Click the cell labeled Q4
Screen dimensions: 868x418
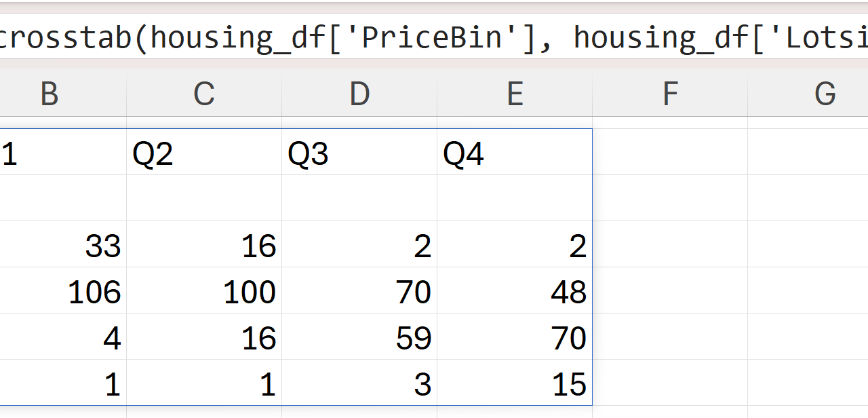515,154
